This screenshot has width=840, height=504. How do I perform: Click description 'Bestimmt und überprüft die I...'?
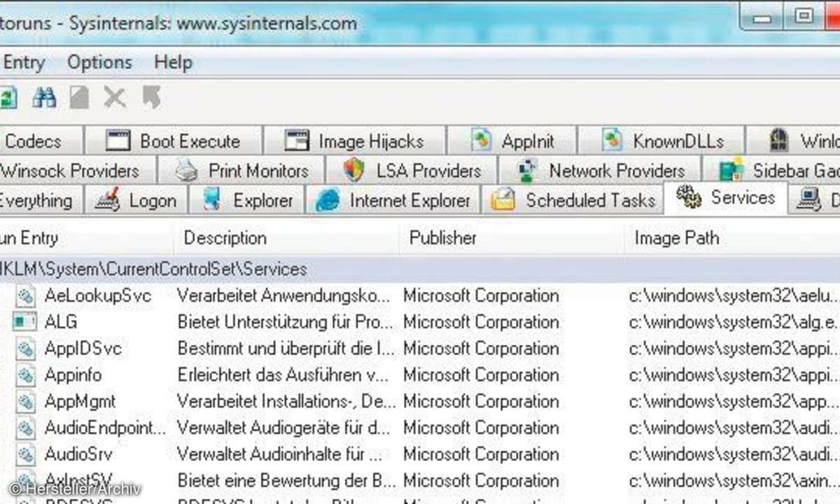[286, 349]
